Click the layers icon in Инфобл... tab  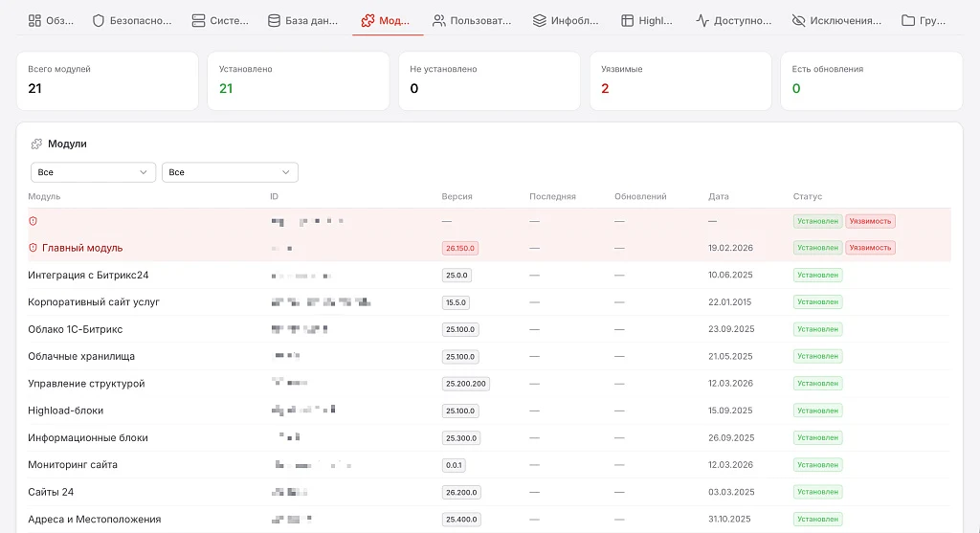[540, 21]
